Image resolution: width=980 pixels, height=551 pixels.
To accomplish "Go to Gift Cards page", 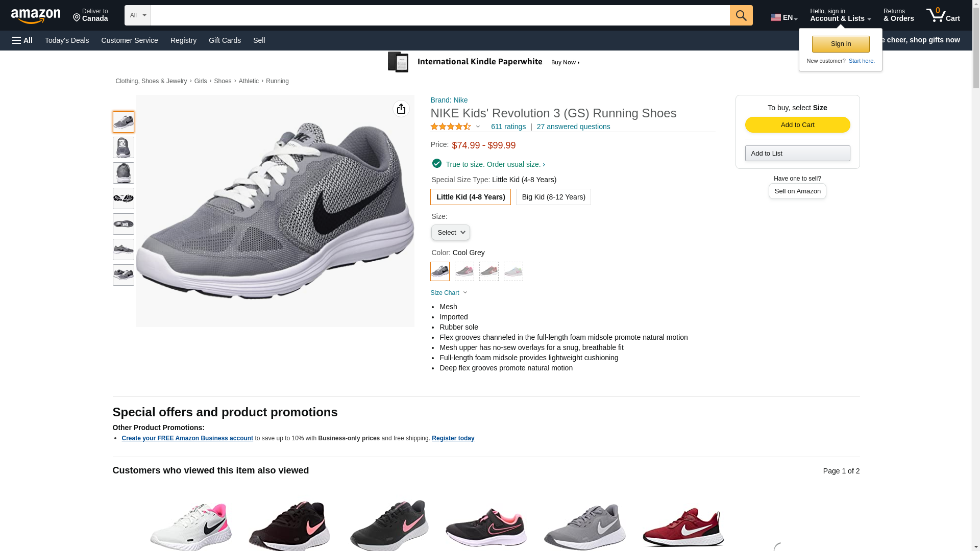I will [x=225, y=40].
